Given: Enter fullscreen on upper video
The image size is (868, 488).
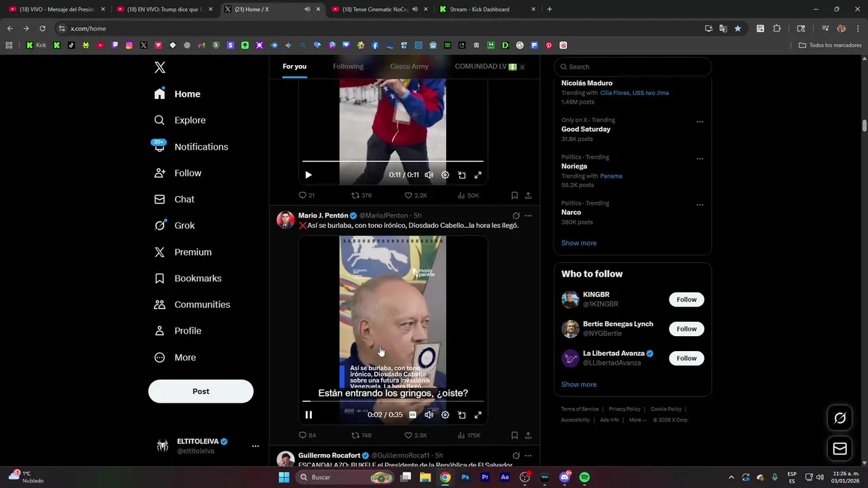Looking at the screenshot, I should pyautogui.click(x=477, y=175).
